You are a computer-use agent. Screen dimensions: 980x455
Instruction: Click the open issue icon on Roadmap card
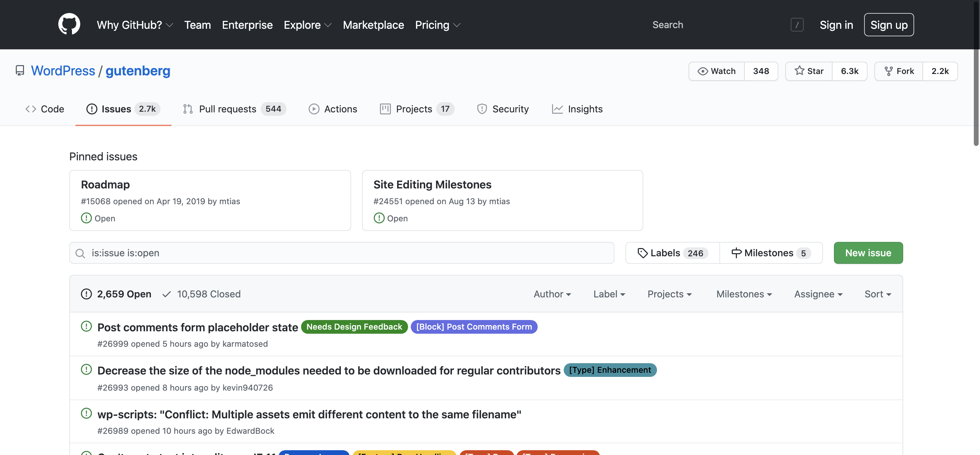(86, 218)
